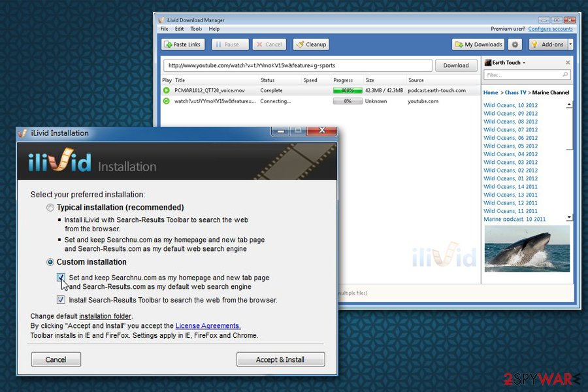This screenshot has width=588, height=392.
Task: Expand the Add-ons dropdown arrow
Action: [x=570, y=44]
